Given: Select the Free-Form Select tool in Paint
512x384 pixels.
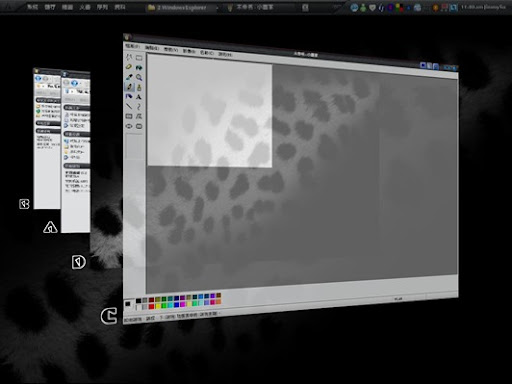Looking at the screenshot, I should tap(129, 57).
